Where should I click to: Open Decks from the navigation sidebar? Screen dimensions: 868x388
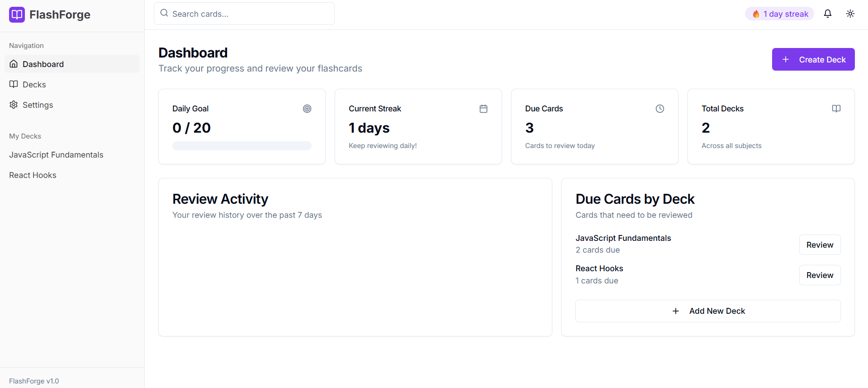click(34, 85)
